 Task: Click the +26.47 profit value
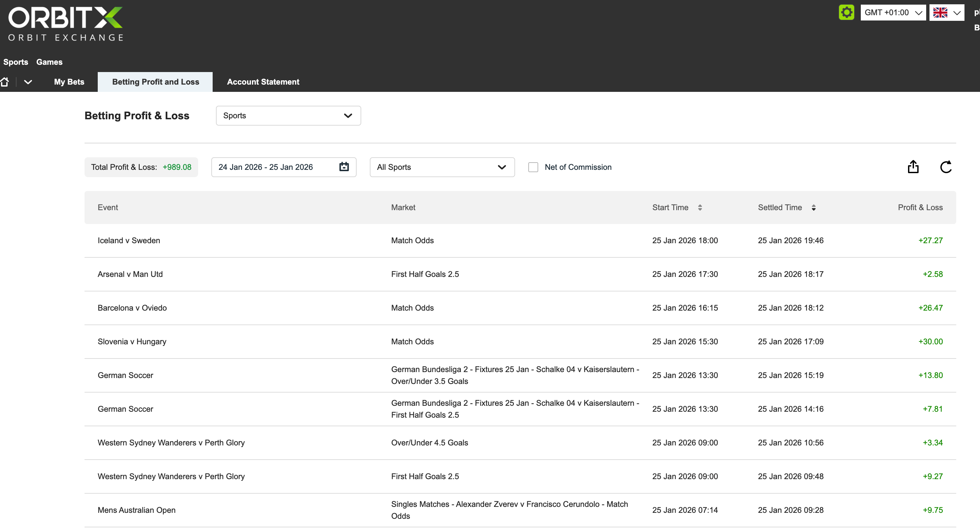click(930, 308)
